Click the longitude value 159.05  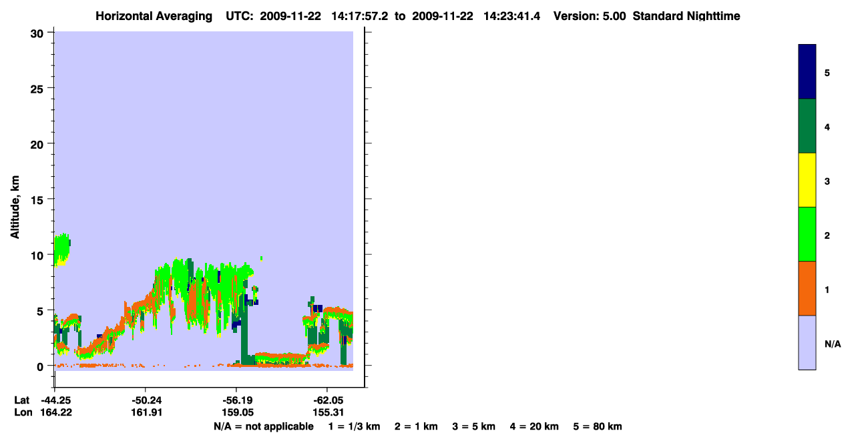tap(236, 412)
